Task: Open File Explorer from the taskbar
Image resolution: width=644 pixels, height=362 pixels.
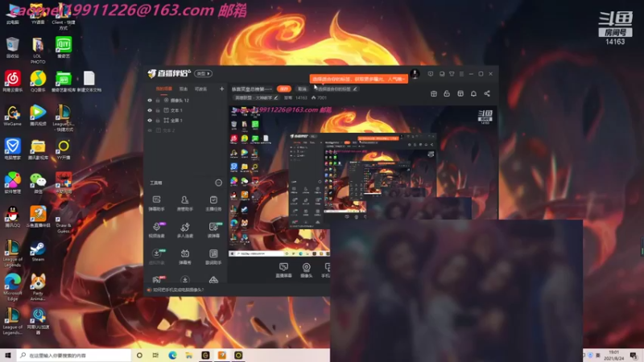Action: (189, 355)
